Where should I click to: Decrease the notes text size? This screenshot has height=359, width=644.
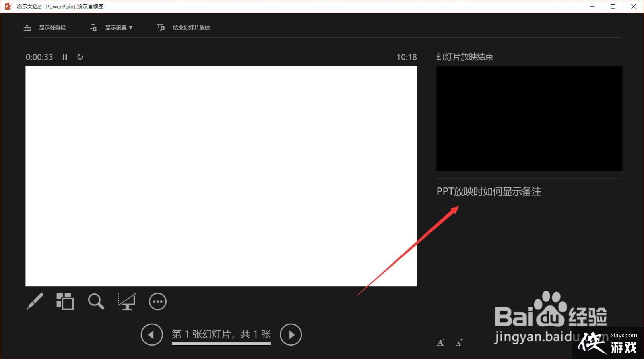(x=459, y=342)
